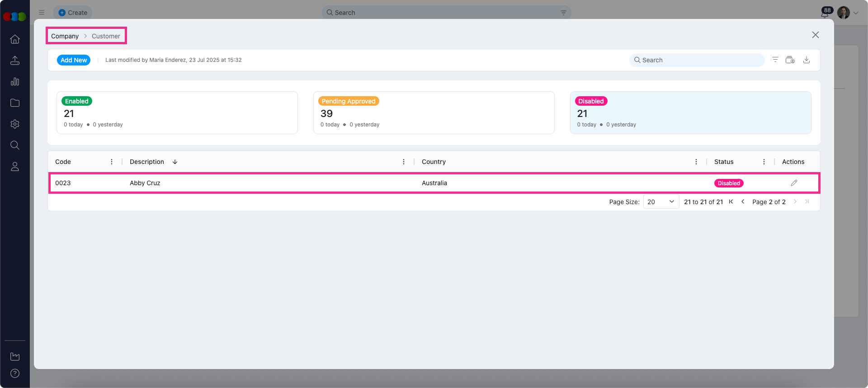868x388 pixels.
Task: Download the customer list
Action: point(806,60)
